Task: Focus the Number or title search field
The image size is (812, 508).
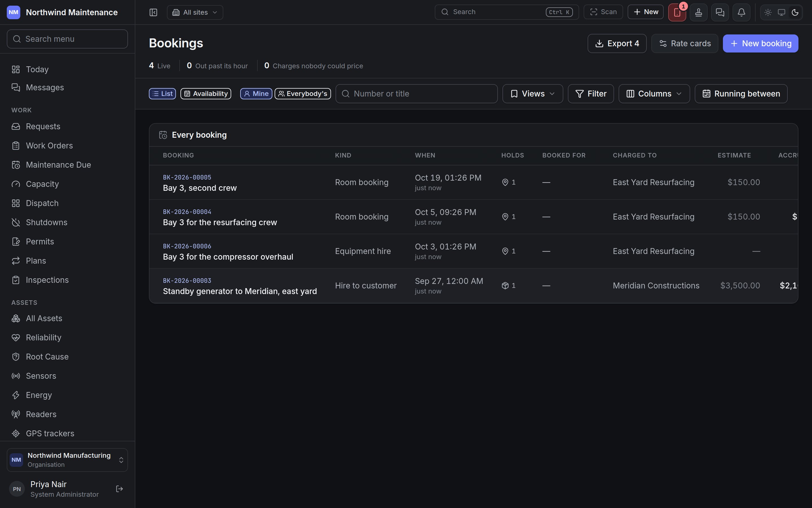Action: [416, 94]
